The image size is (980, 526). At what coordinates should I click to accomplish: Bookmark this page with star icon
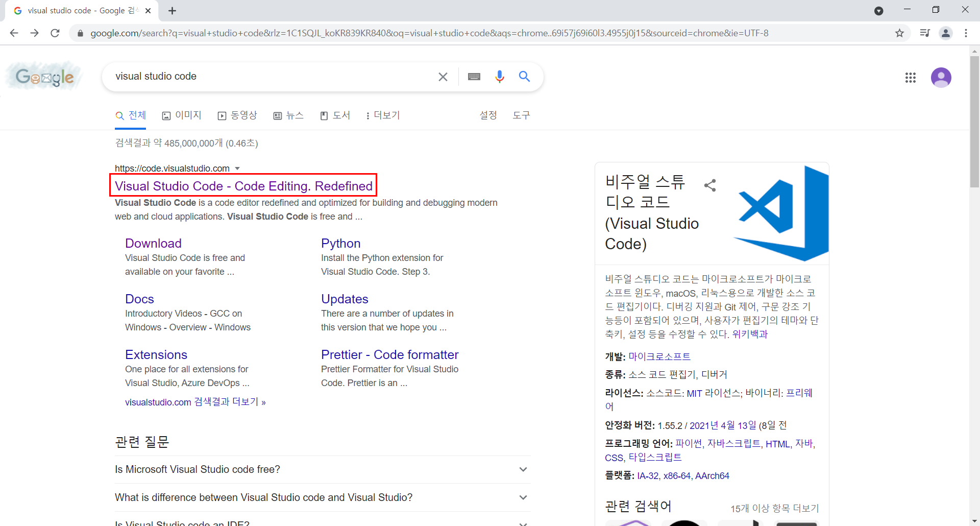coord(899,33)
